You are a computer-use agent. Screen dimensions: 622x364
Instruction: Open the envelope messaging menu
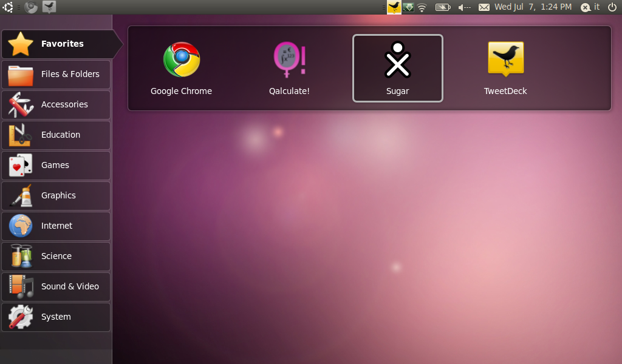[484, 7]
